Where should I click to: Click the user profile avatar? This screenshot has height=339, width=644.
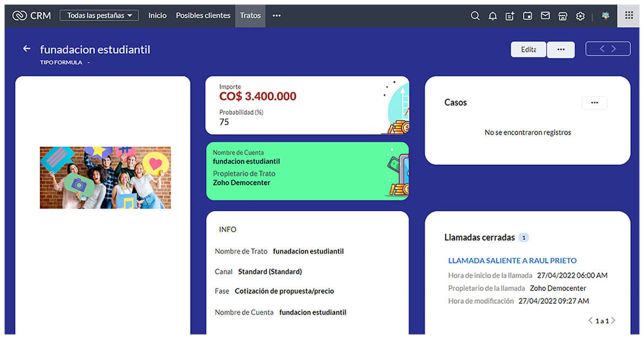pos(605,15)
